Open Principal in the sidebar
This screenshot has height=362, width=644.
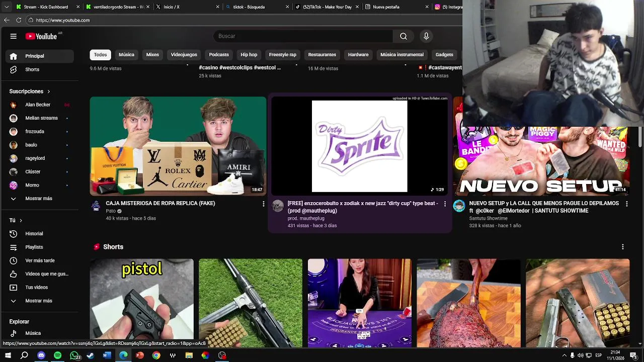coord(39,56)
